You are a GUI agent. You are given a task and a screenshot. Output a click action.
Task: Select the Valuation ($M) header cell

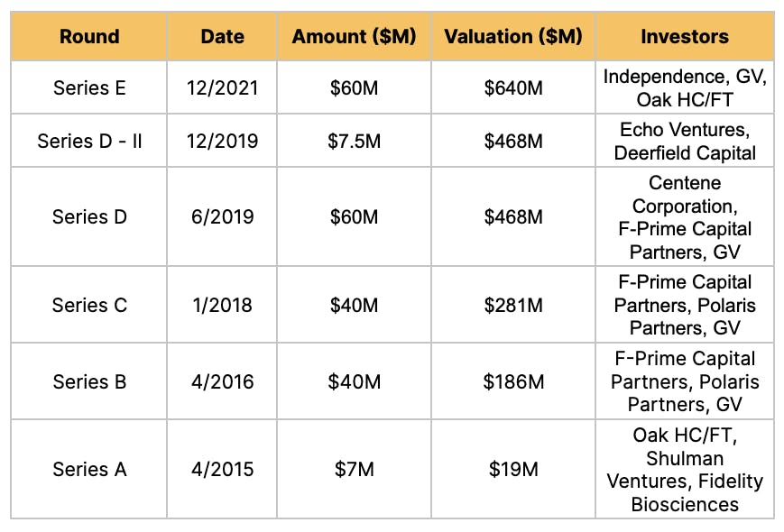pos(514,37)
